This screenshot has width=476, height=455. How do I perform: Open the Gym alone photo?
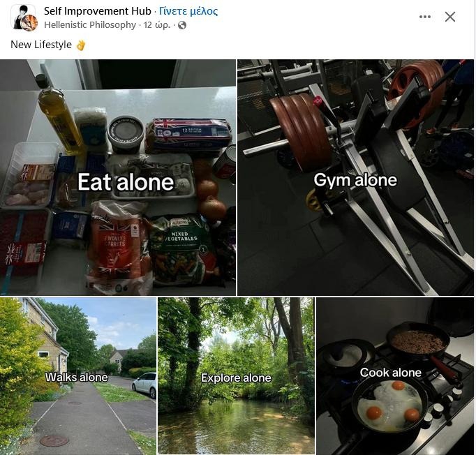[355, 177]
